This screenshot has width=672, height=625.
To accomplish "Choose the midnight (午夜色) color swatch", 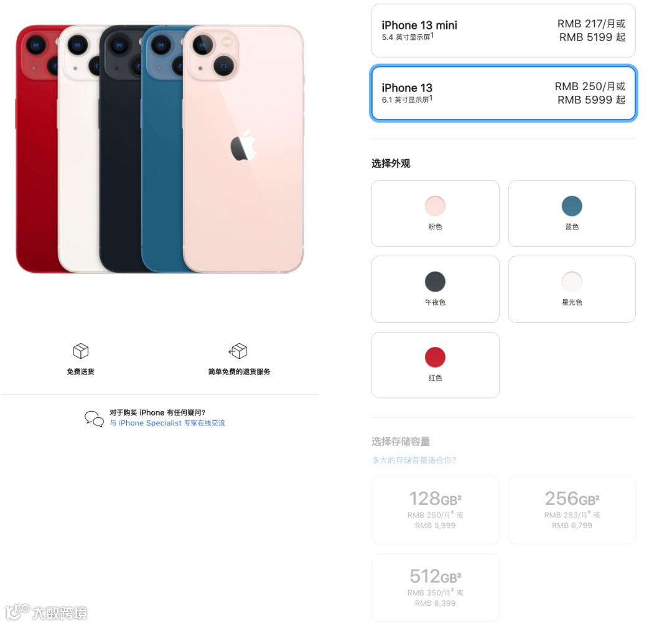I will pos(435,289).
